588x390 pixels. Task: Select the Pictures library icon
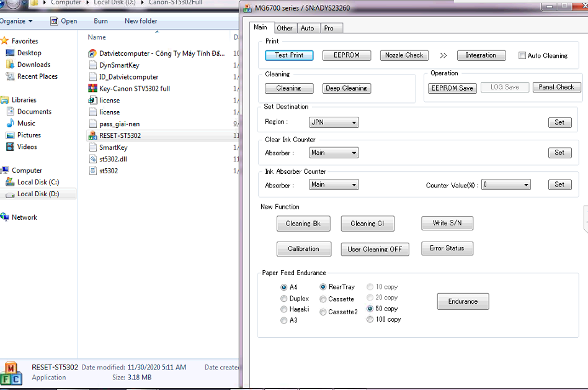pyautogui.click(x=10, y=135)
